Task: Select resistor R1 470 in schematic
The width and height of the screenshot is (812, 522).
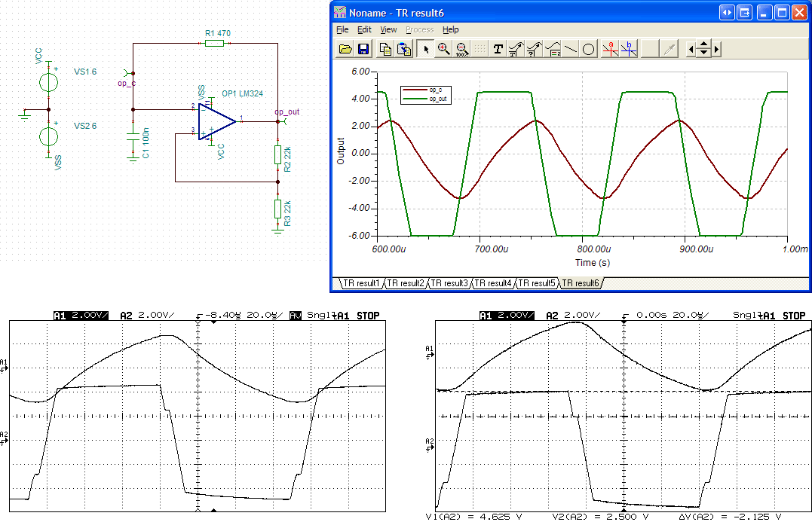Action: [x=214, y=43]
